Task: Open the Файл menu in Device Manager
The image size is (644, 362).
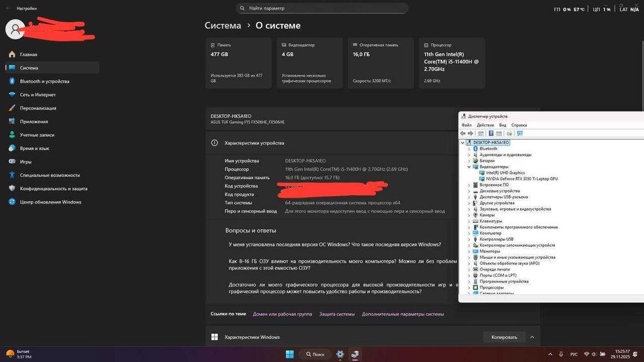Action: click(466, 125)
